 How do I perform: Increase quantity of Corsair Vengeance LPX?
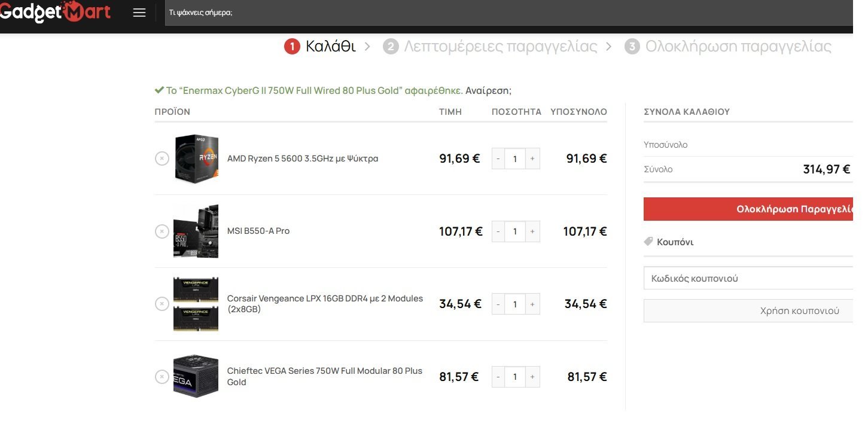532,304
